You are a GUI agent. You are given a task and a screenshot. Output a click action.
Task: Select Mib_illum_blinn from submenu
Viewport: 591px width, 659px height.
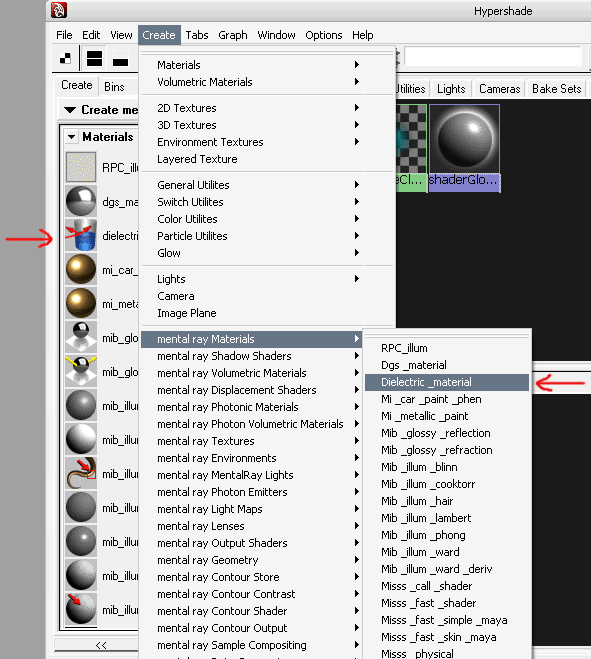tap(446, 467)
